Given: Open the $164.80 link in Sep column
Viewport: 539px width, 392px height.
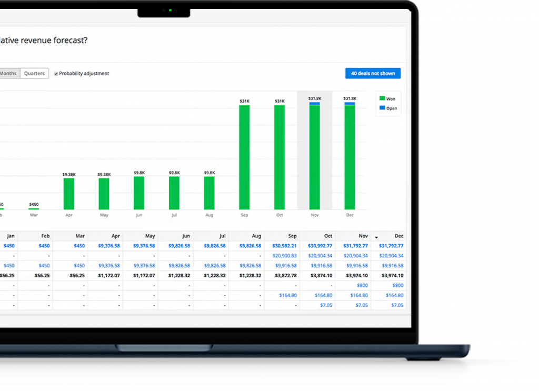Looking at the screenshot, I should point(288,295).
